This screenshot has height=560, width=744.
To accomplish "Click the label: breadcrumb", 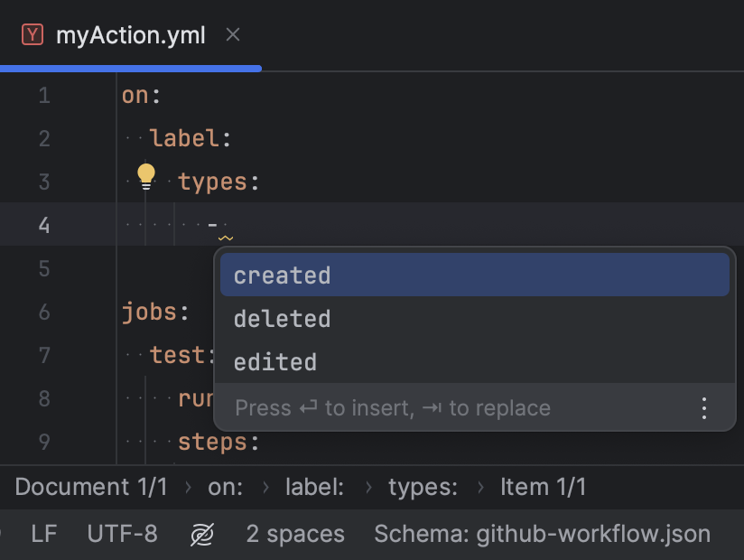I will click(314, 487).
